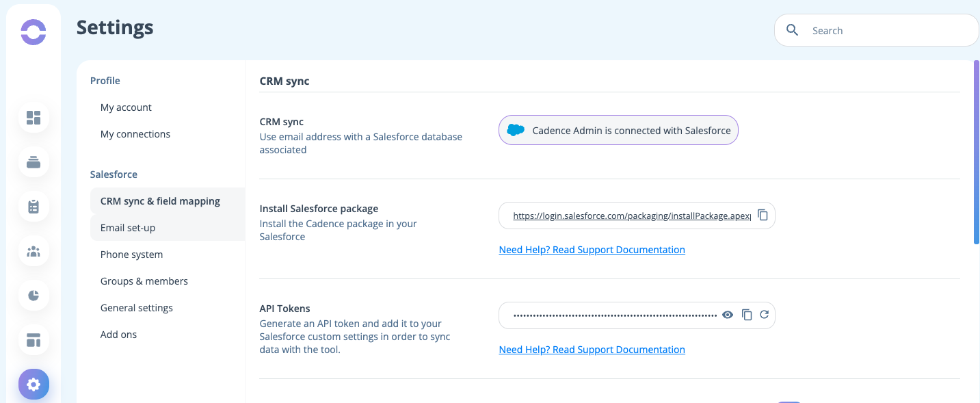Regenerate the API token with refresh icon
Image resolution: width=980 pixels, height=403 pixels.
765,315
